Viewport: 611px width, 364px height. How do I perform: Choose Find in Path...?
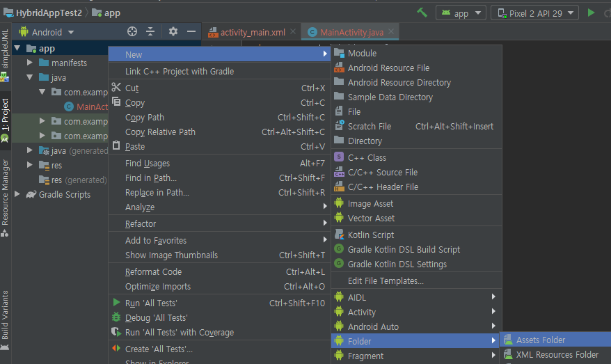pyautogui.click(x=219, y=177)
